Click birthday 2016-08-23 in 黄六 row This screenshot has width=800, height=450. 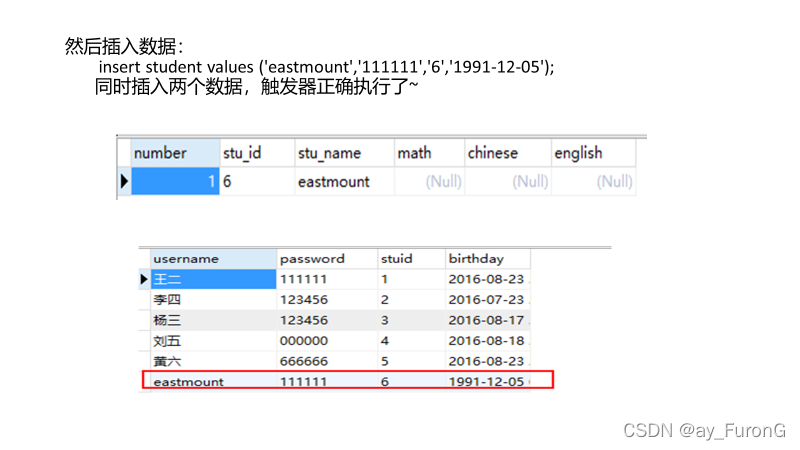488,361
